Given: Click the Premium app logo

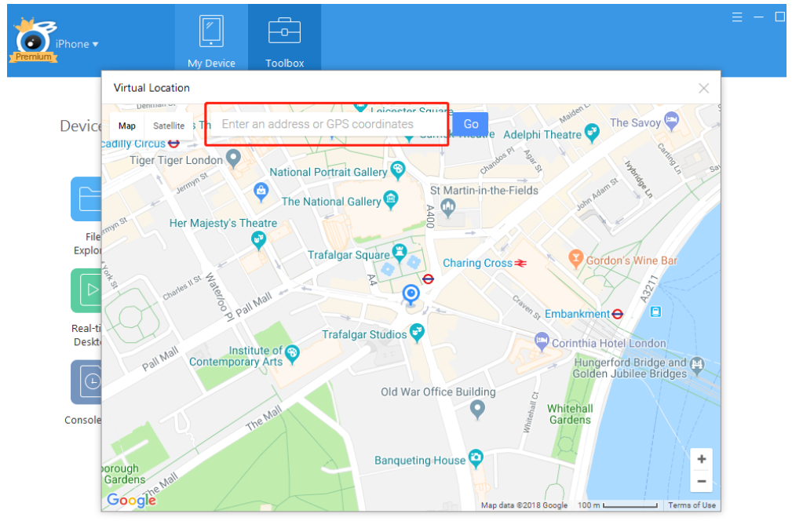Looking at the screenshot, I should click(x=33, y=40).
